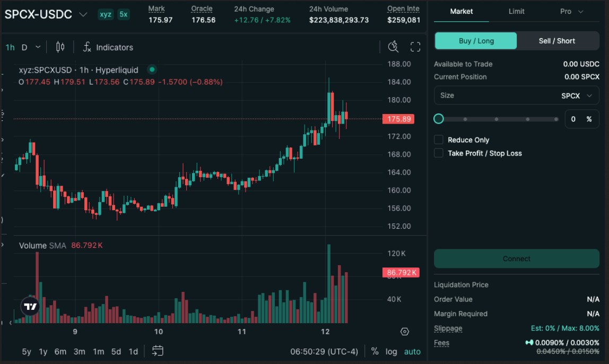Open the SPCX size unit dropdown
The width and height of the screenshot is (609, 364).
(576, 96)
